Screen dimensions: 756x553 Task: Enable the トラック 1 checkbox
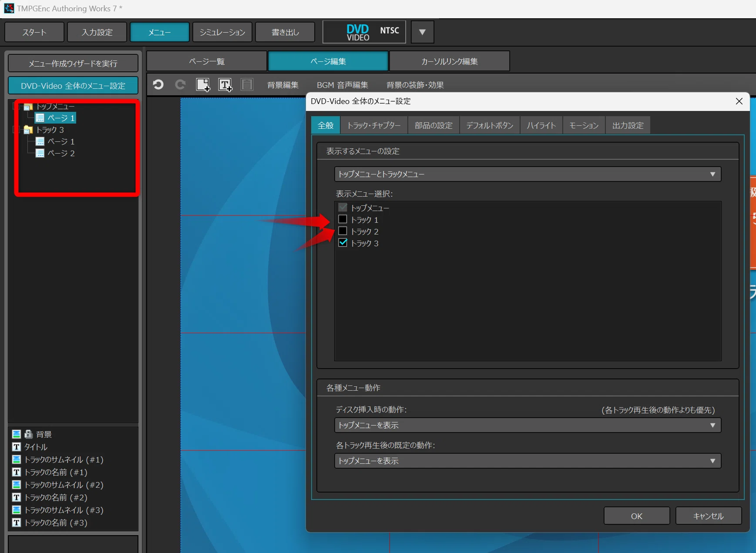343,219
